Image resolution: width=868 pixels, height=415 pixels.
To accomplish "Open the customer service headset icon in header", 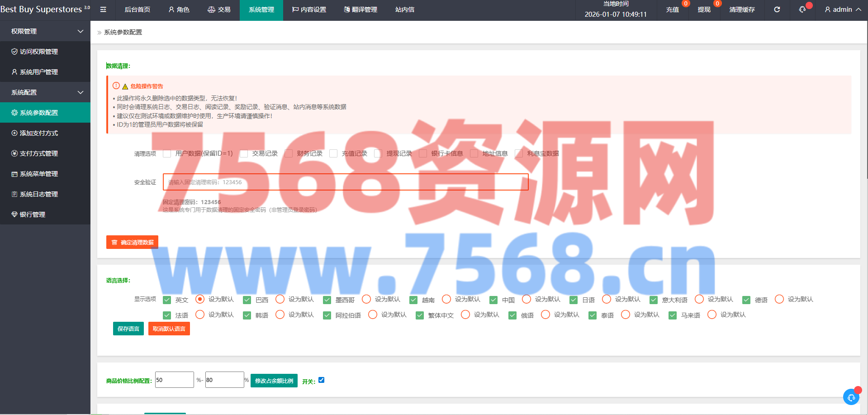I will [x=802, y=10].
